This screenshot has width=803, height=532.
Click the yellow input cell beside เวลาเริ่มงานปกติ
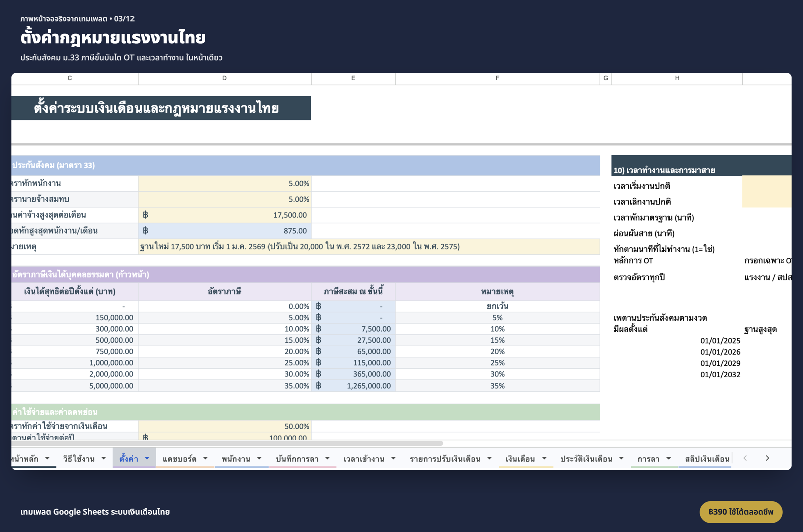click(767, 184)
